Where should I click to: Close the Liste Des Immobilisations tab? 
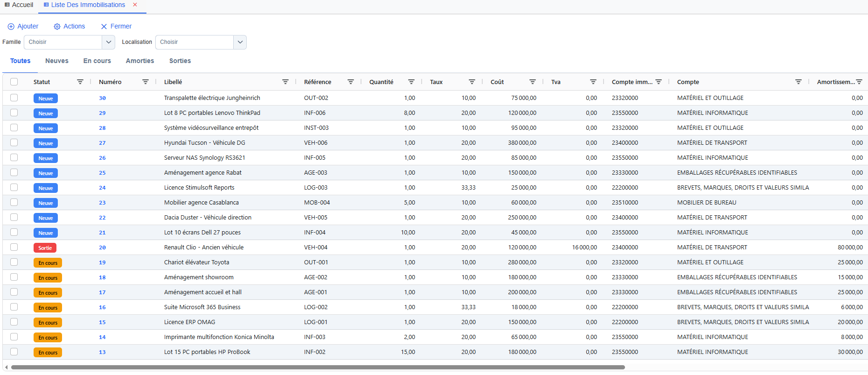135,5
